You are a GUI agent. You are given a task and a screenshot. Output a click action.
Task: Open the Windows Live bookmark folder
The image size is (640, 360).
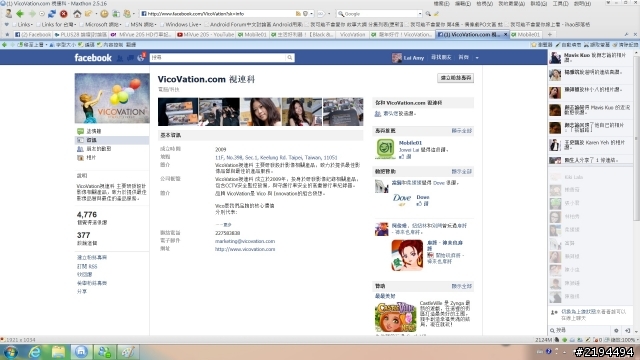[x=181, y=24]
